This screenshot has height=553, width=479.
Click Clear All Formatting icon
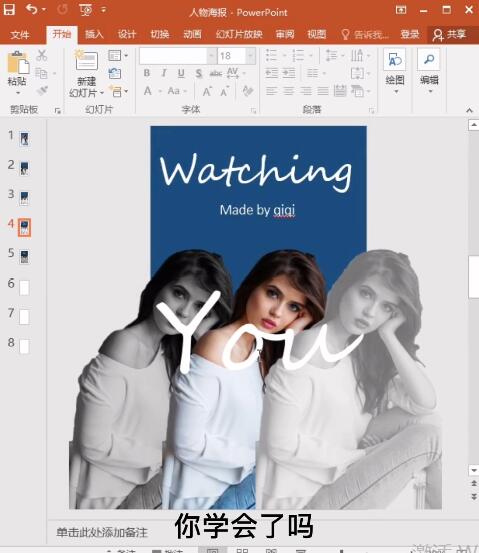tap(248, 91)
